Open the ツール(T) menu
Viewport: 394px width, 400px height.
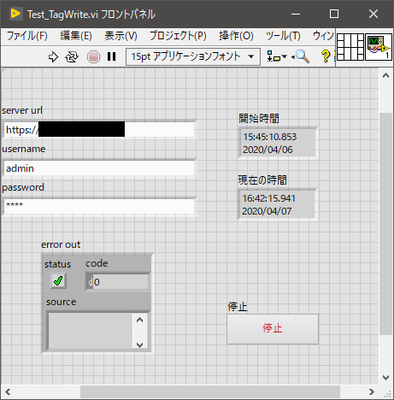click(283, 36)
